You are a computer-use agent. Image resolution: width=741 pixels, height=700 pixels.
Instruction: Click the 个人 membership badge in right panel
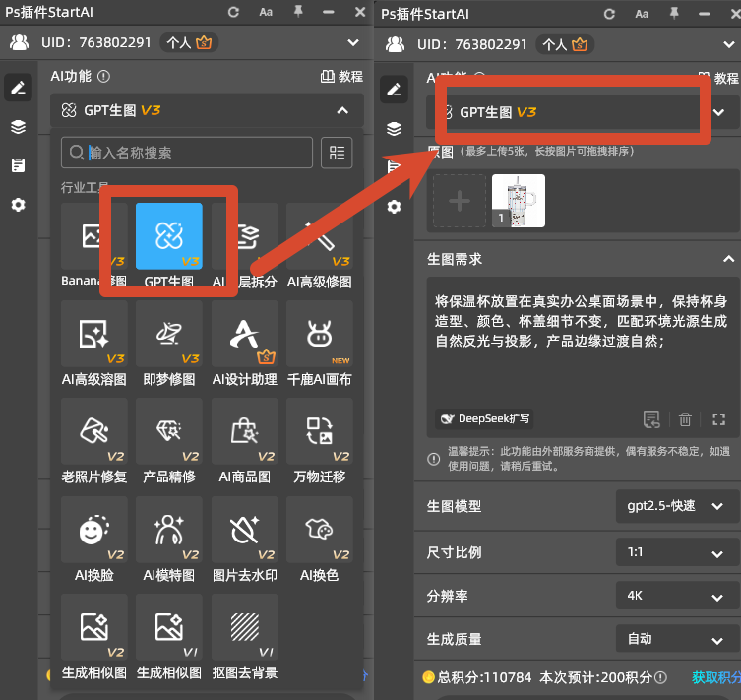point(565,44)
